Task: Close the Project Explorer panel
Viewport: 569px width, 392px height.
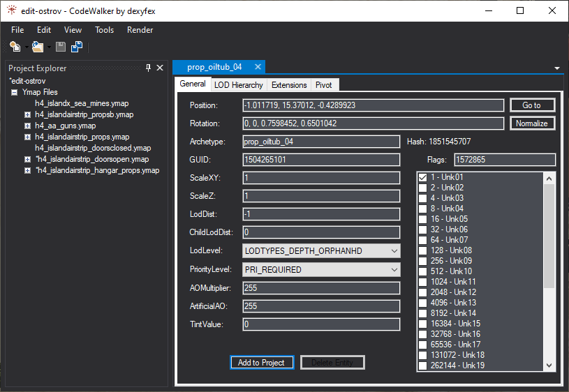Action: pyautogui.click(x=160, y=68)
